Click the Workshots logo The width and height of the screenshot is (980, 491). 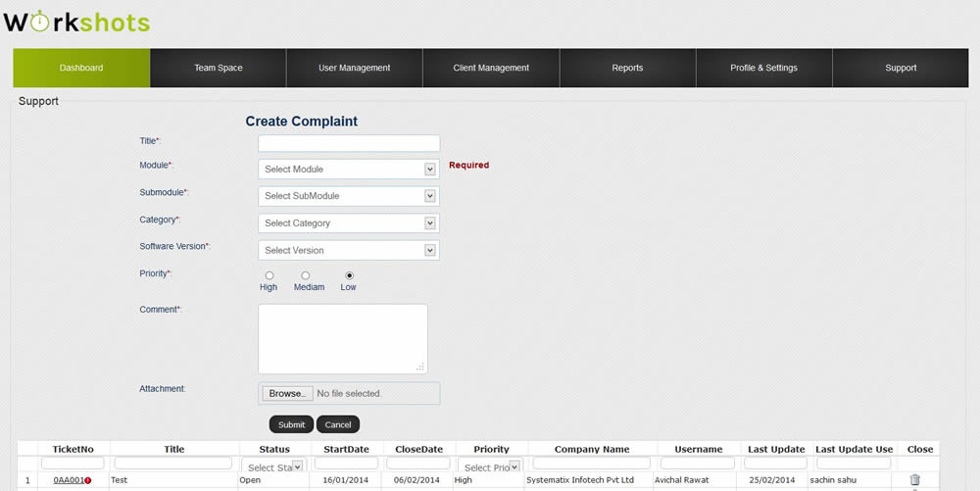point(76,22)
